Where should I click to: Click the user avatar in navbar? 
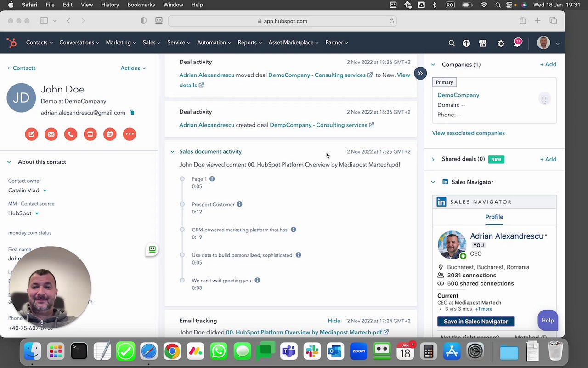coord(543,43)
